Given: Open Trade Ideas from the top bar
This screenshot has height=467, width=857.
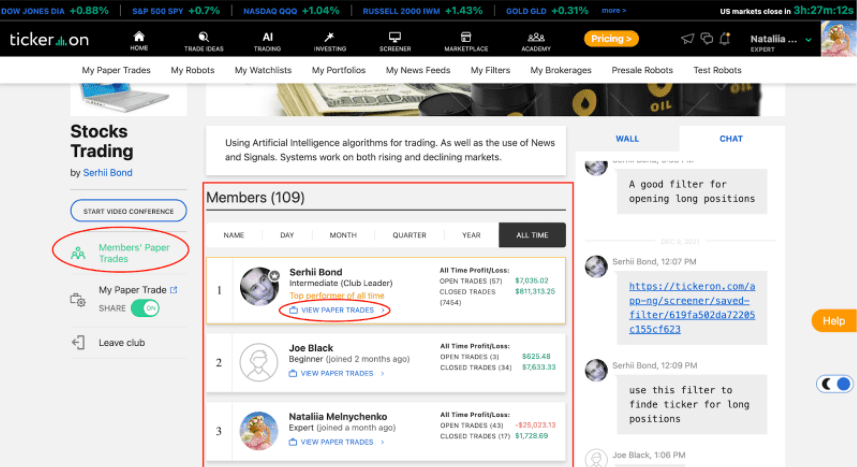Looking at the screenshot, I should click(x=203, y=41).
